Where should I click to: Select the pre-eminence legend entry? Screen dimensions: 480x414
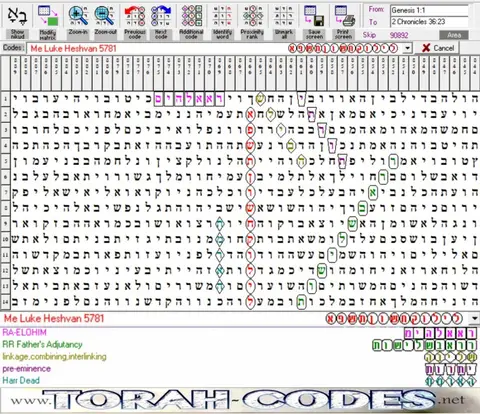(x=27, y=369)
